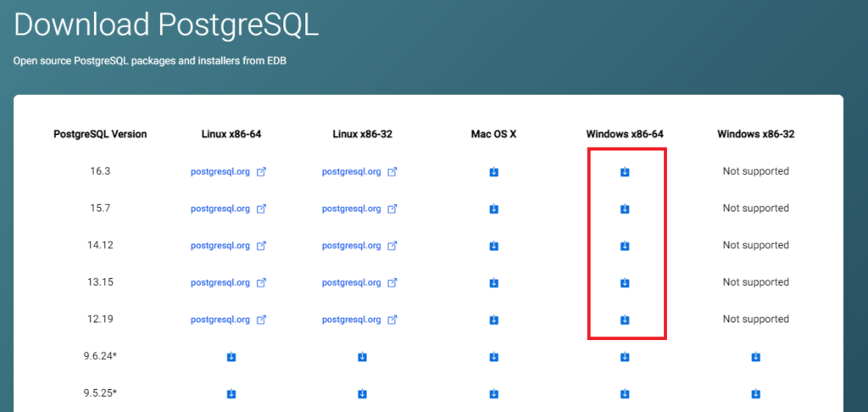Download PostgreSQL 13.15 for Mac OS X
This screenshot has height=412, width=868.
tap(494, 283)
